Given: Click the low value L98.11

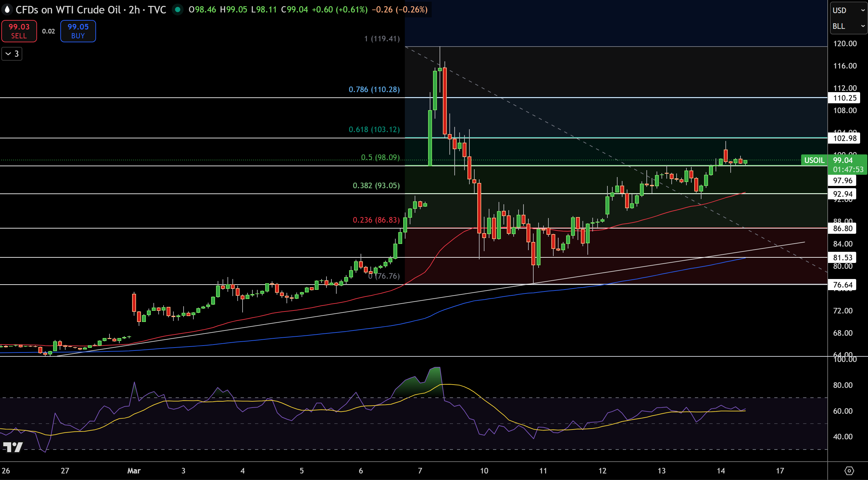Looking at the screenshot, I should tap(264, 10).
